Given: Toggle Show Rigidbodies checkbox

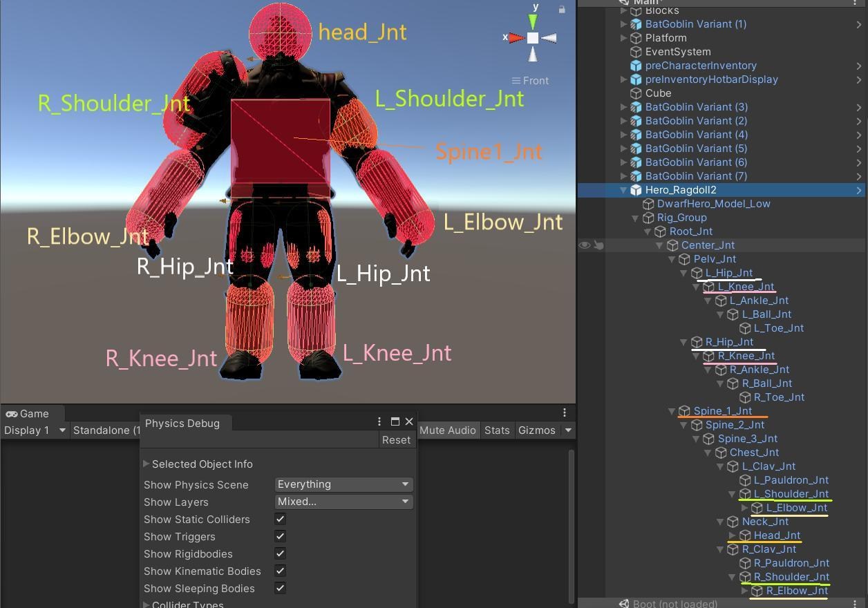Looking at the screenshot, I should click(x=280, y=553).
